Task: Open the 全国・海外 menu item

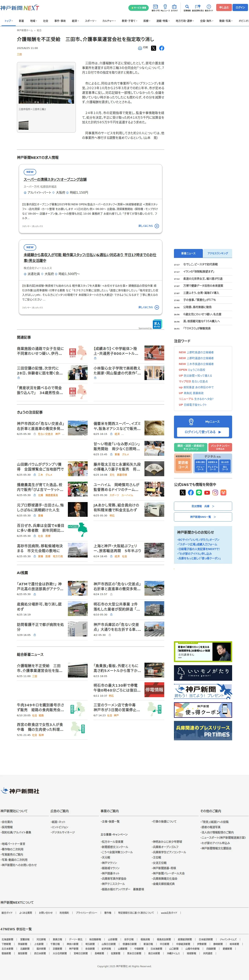Action: coord(207,21)
